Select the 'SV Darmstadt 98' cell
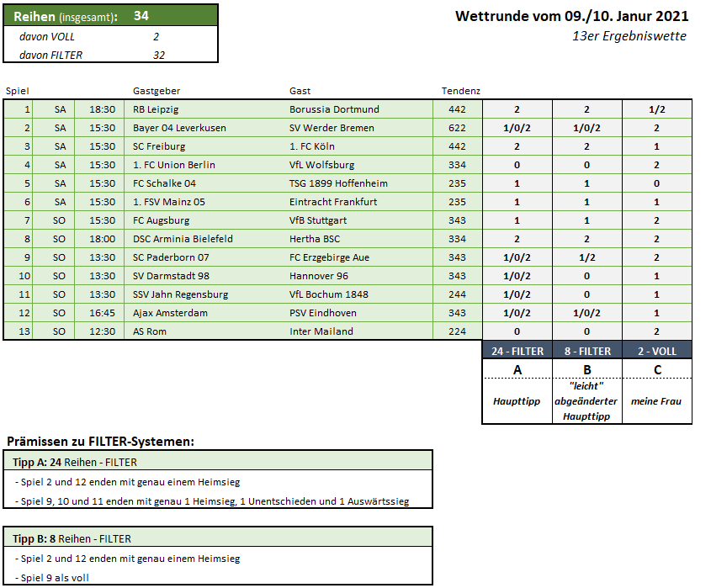 (171, 276)
